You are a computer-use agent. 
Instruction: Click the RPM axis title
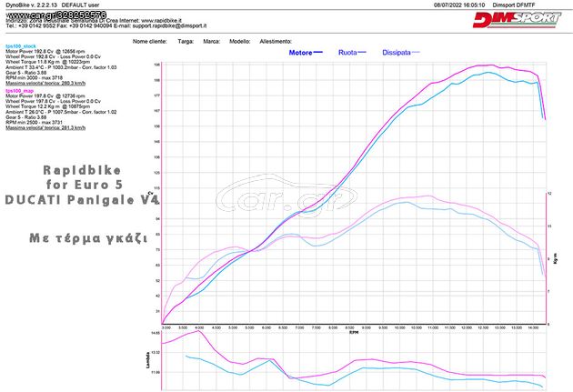(354, 333)
